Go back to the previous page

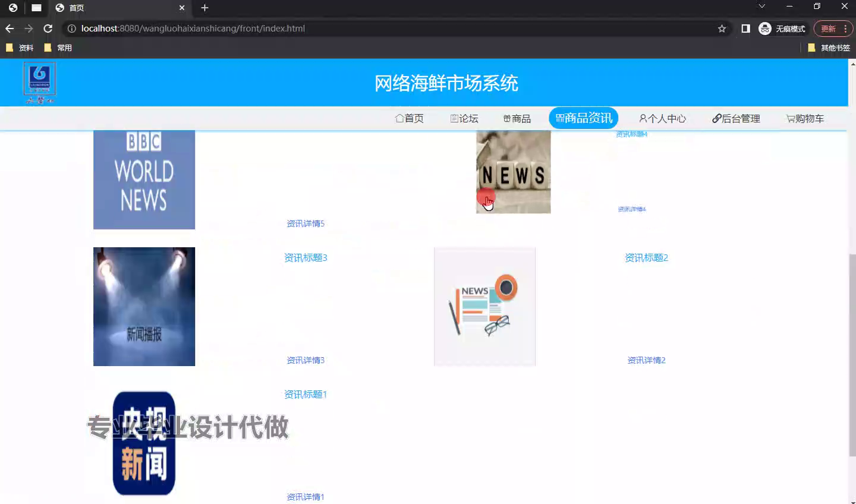click(10, 29)
